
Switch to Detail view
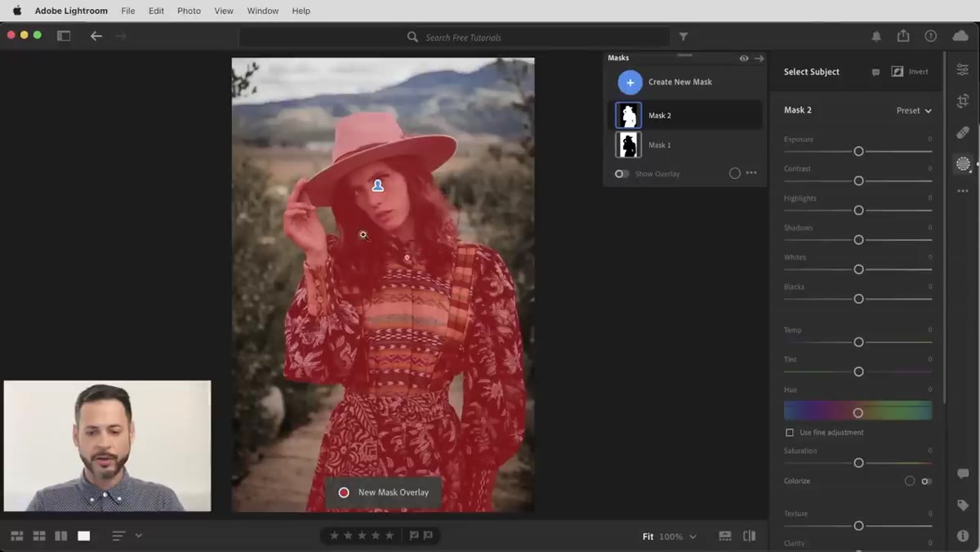84,536
